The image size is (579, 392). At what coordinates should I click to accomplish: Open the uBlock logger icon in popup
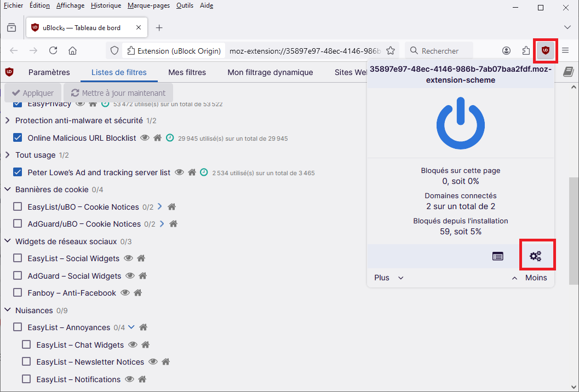[497, 256]
